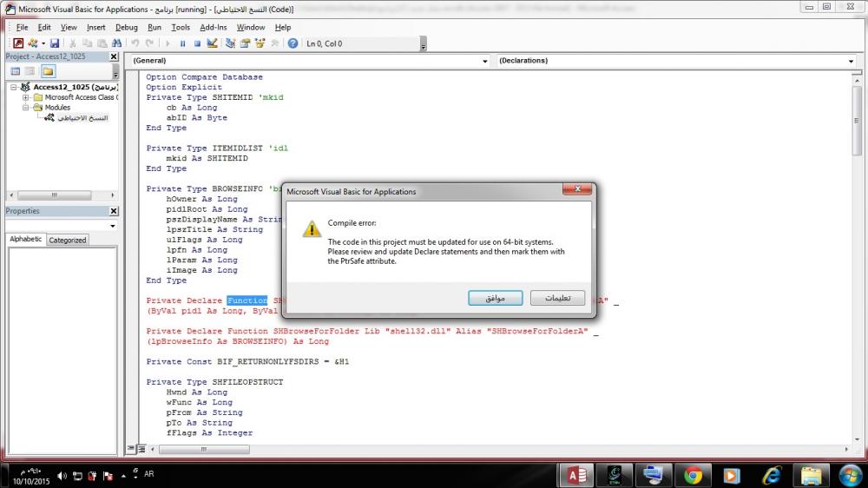Click Internet Explorer icon in taskbar
Viewport: 868px width, 488px height.
pyautogui.click(x=771, y=475)
